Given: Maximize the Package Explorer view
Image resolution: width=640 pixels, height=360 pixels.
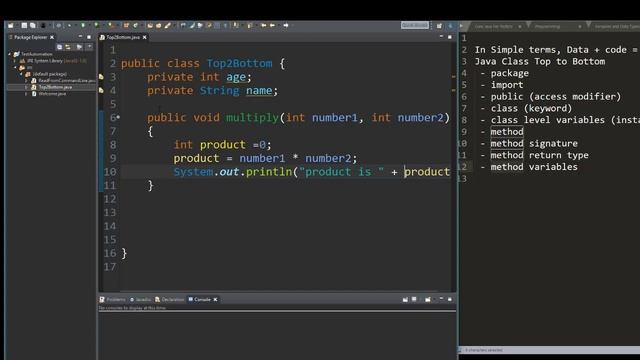Looking at the screenshot, I should tap(89, 37).
